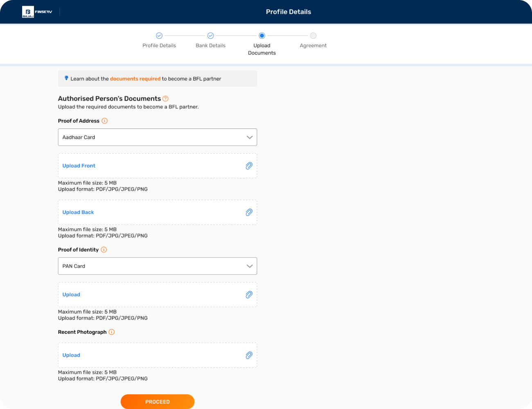Open the documents required link
The width and height of the screenshot is (532, 409).
pyautogui.click(x=135, y=79)
